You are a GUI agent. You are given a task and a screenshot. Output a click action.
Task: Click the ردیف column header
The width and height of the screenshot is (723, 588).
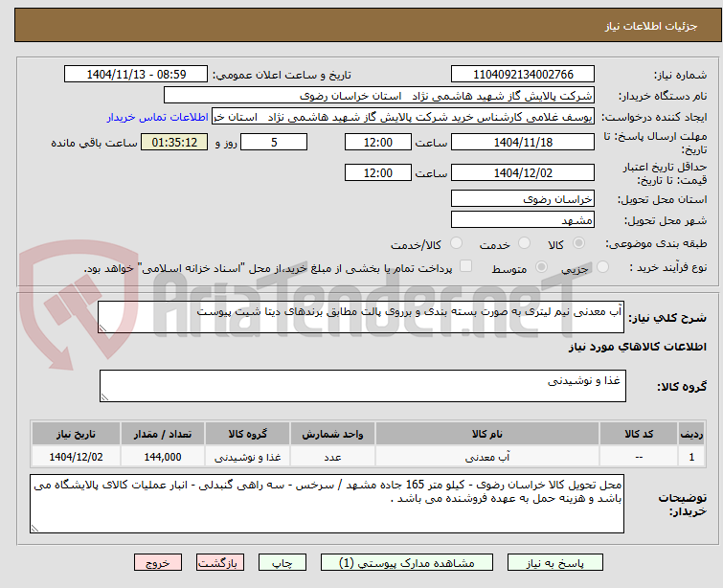click(x=691, y=434)
